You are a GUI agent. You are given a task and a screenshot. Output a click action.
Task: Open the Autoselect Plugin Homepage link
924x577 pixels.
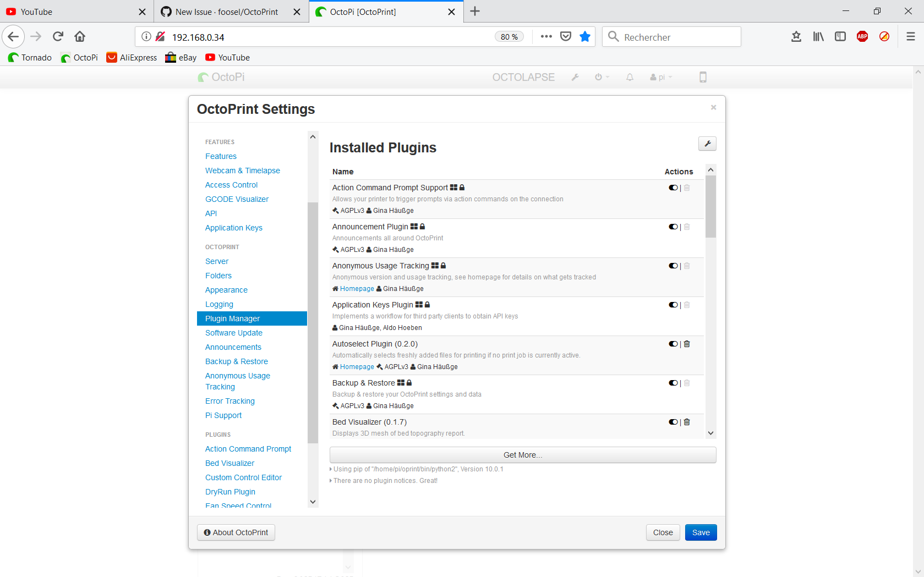coord(357,366)
